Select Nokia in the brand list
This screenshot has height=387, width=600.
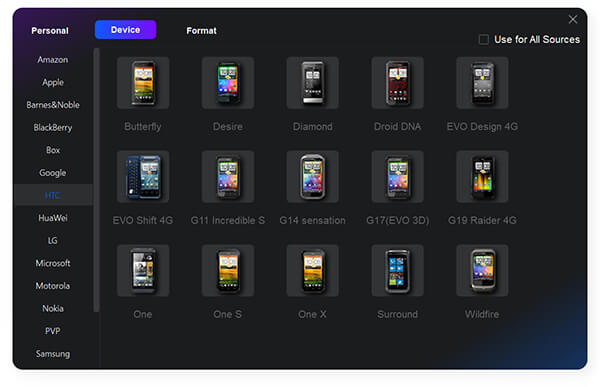tap(53, 308)
